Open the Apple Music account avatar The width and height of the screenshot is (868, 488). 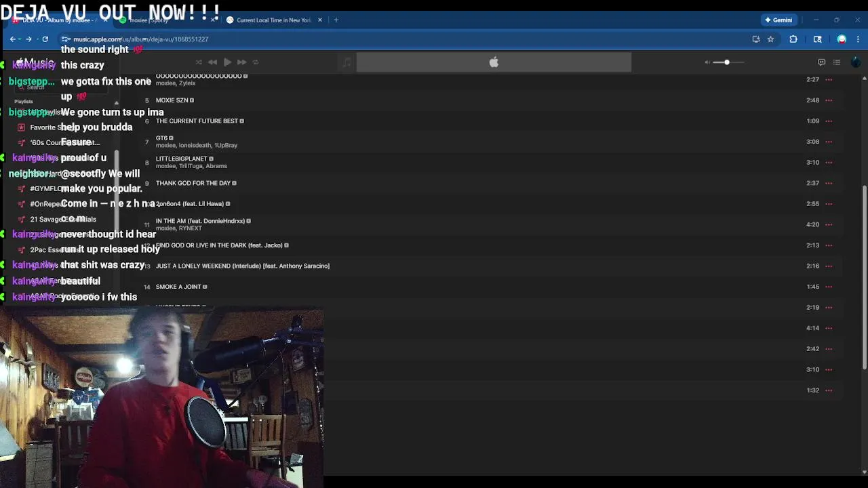(855, 62)
